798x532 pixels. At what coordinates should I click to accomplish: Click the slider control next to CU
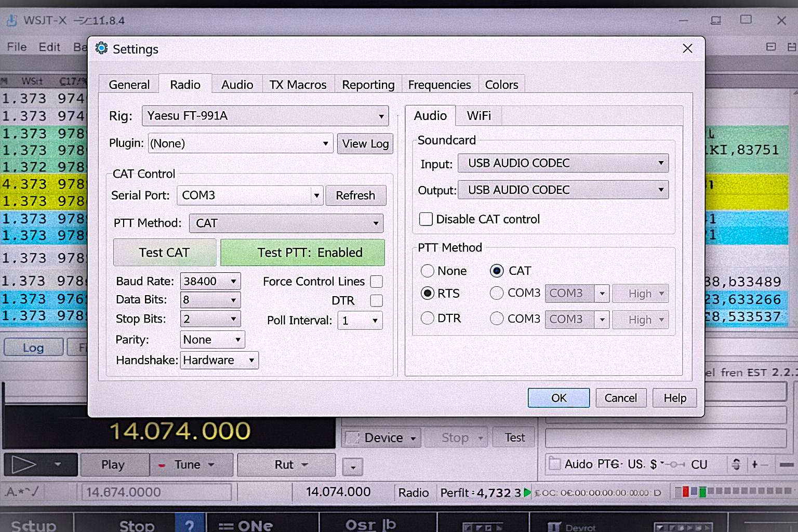[x=674, y=464]
